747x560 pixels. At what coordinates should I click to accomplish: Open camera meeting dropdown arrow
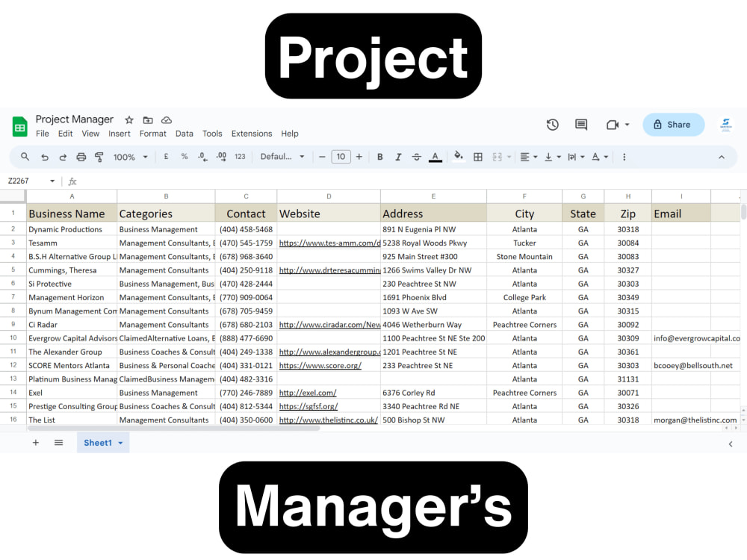pos(627,125)
